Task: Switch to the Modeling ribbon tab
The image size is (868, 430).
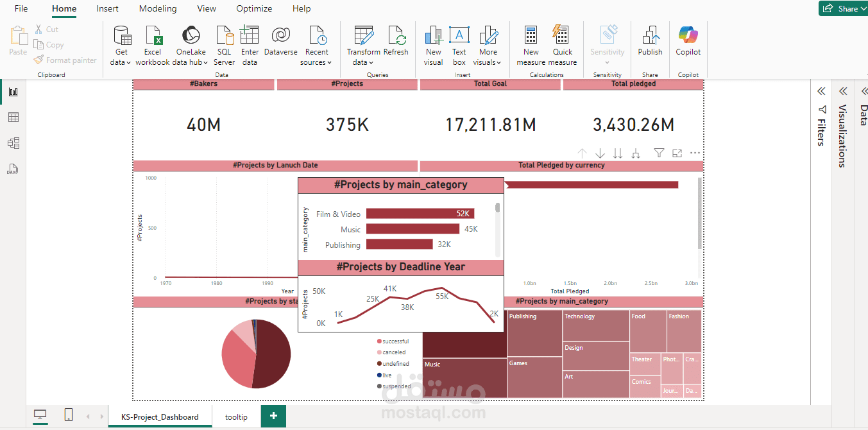Action: 158,9
